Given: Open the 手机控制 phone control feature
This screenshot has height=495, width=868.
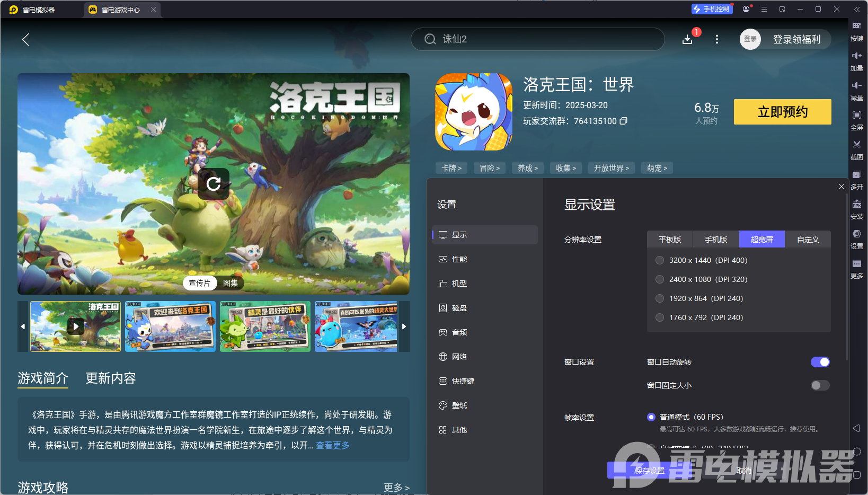Looking at the screenshot, I should 712,9.
